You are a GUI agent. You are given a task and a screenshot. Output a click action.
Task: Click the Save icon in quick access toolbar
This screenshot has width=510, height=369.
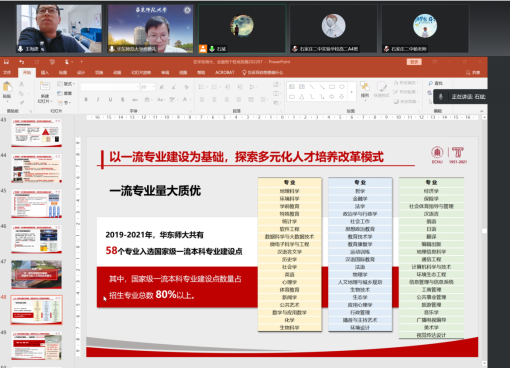pos(6,62)
